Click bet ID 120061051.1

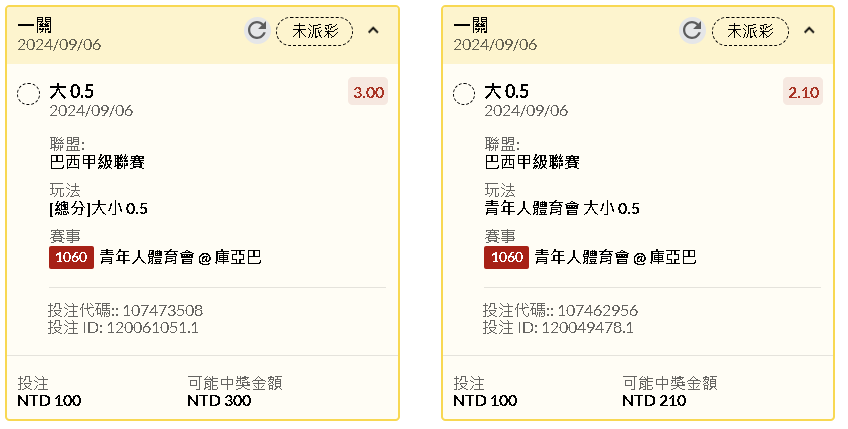tap(153, 328)
